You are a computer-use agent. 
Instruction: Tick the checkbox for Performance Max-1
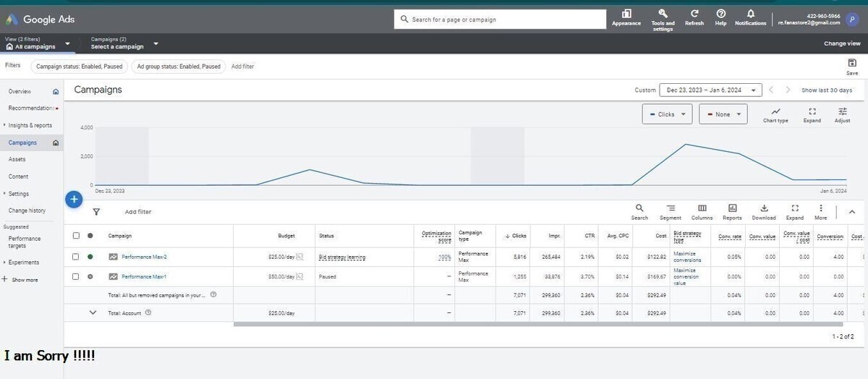pos(76,276)
